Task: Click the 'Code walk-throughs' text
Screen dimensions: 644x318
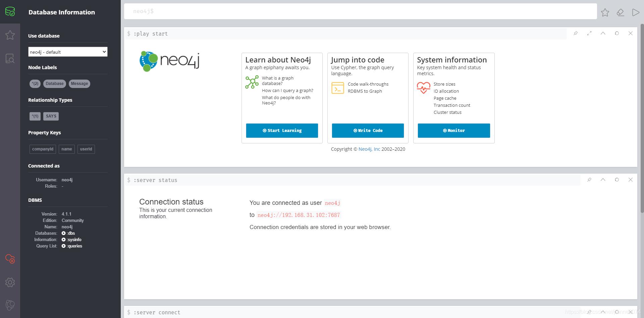Action: pyautogui.click(x=368, y=84)
